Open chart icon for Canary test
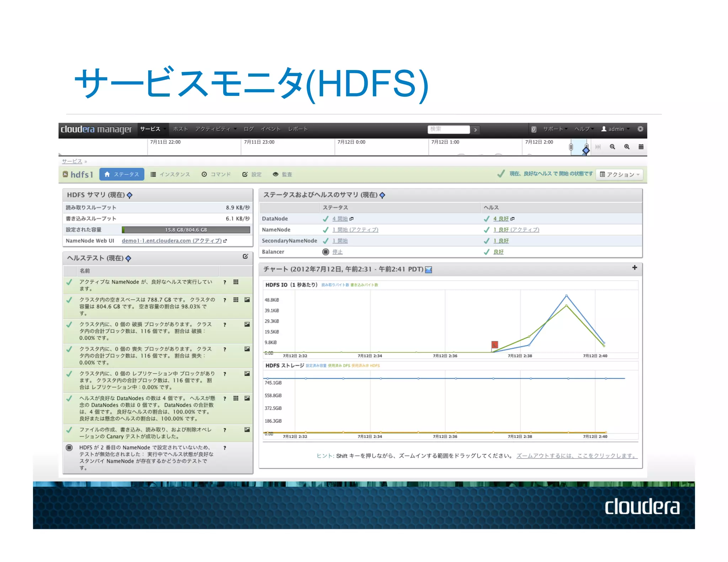 pyautogui.click(x=247, y=429)
